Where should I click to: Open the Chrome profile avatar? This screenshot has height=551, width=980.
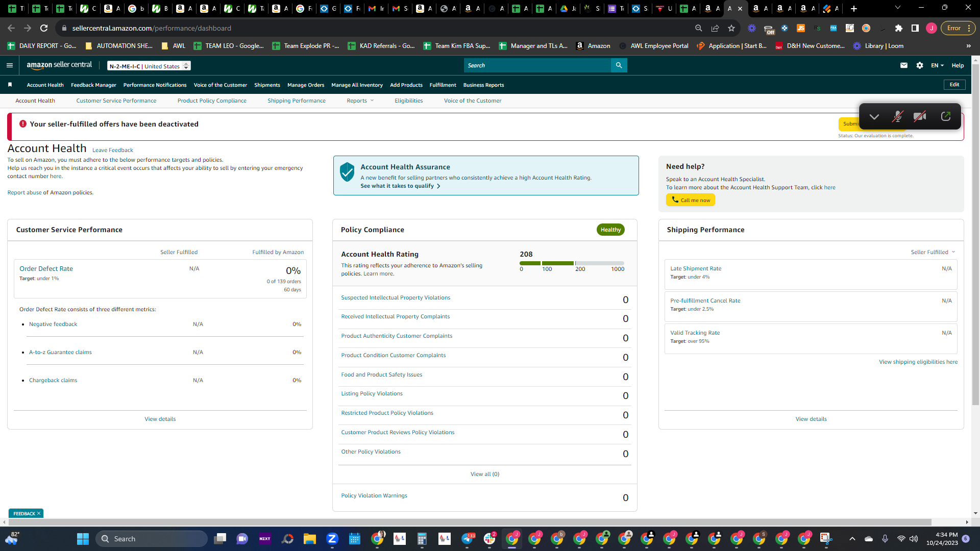[x=932, y=28]
